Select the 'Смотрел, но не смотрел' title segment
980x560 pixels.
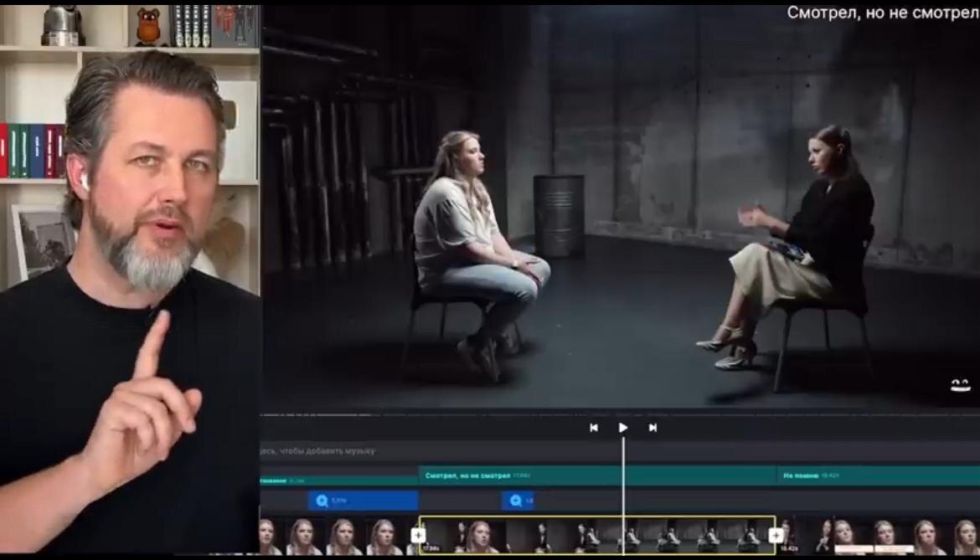pos(597,475)
